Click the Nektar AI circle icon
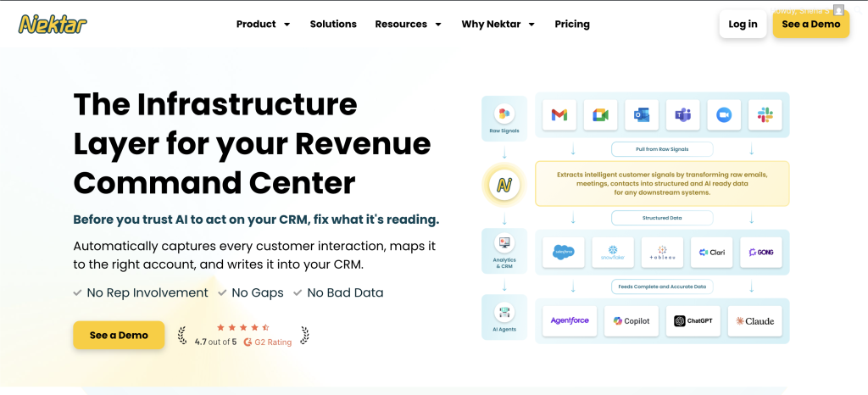Screen dimensions: 868x395 tap(504, 185)
